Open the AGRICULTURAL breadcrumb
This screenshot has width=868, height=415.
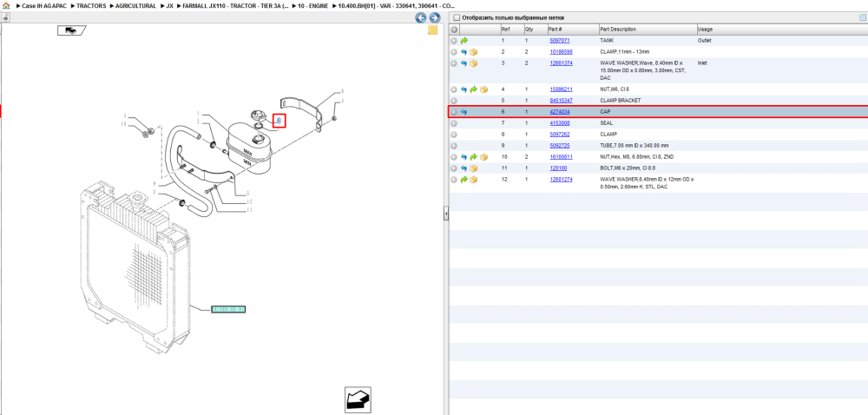135,5
